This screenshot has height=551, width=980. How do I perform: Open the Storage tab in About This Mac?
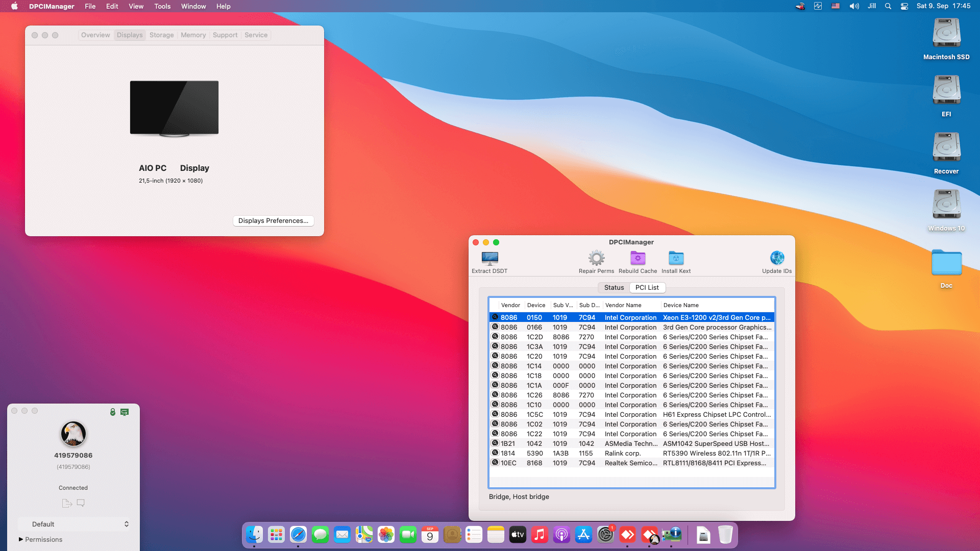pos(161,35)
